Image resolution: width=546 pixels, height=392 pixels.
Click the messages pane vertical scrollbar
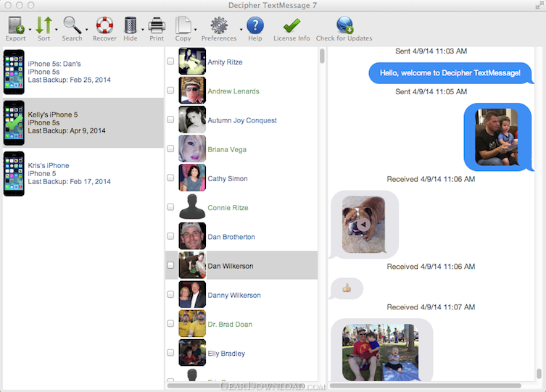click(x=539, y=374)
